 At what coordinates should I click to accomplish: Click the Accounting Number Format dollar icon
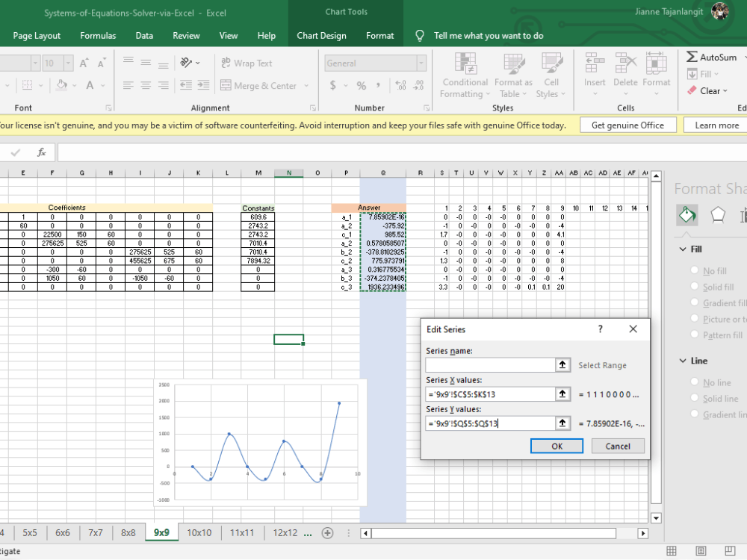point(333,86)
